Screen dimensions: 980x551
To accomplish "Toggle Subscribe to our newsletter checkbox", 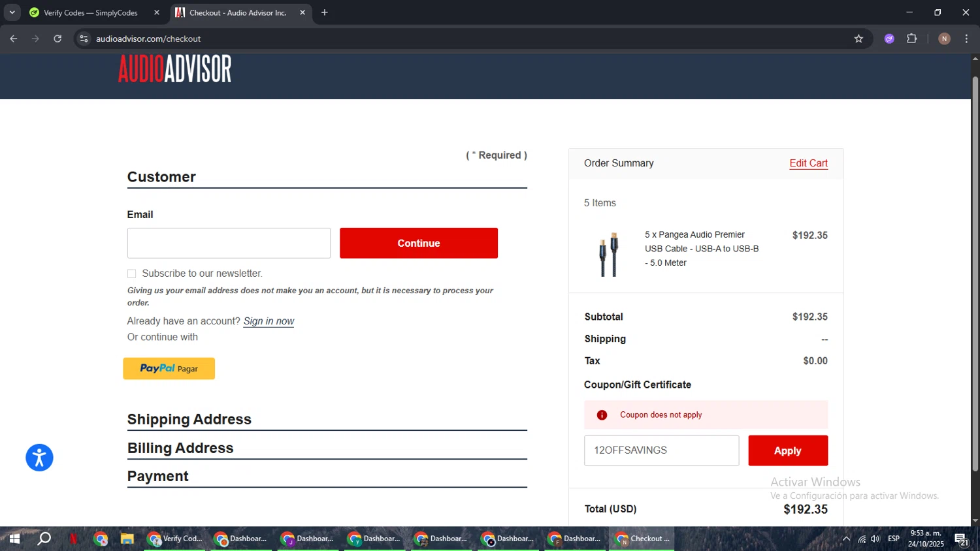I will coord(131,274).
